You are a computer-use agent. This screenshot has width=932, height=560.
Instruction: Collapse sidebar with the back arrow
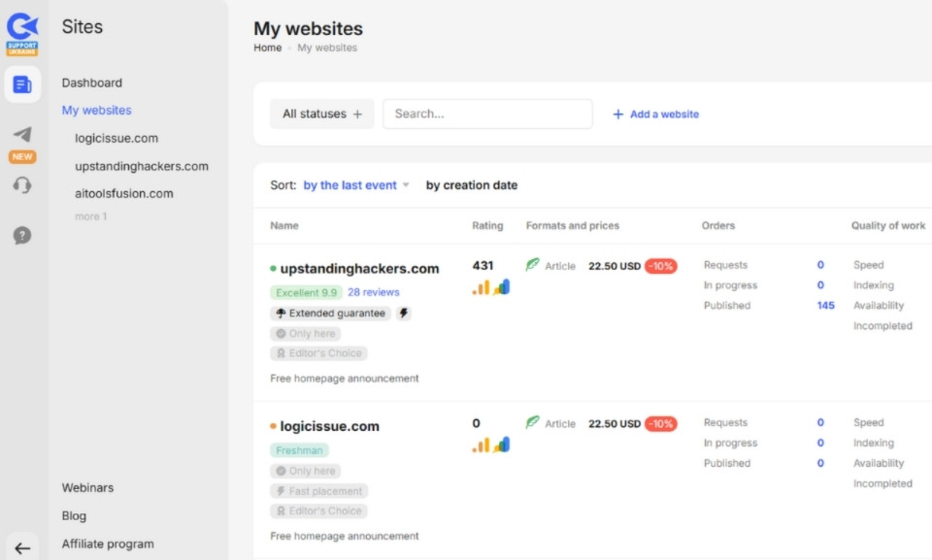(22, 548)
